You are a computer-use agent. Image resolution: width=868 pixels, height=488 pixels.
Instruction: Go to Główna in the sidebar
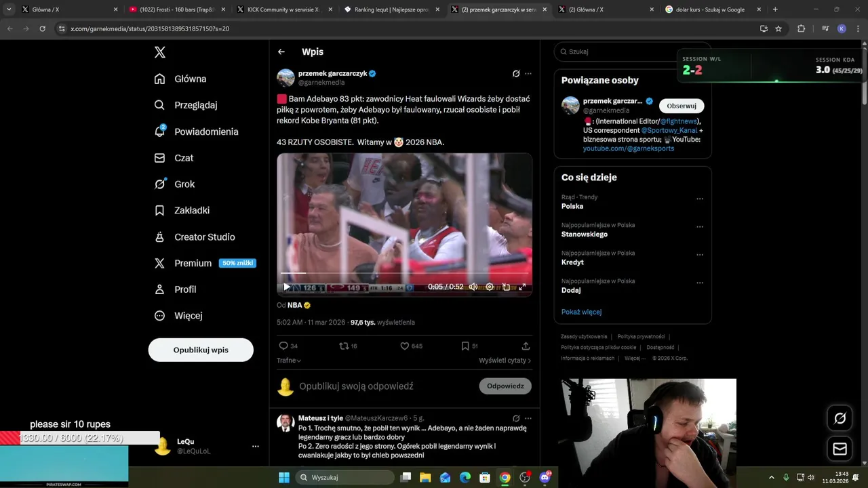(x=180, y=79)
